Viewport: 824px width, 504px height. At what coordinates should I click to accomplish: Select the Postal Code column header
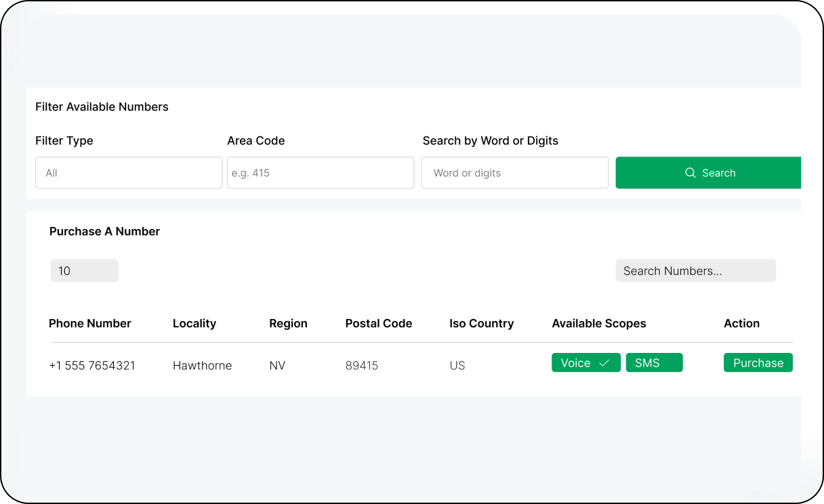click(379, 324)
